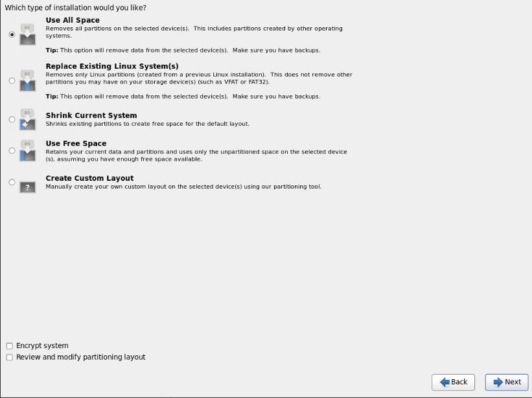Click the Use All Space heading label
This screenshot has width=532, height=398.
pyautogui.click(x=73, y=20)
